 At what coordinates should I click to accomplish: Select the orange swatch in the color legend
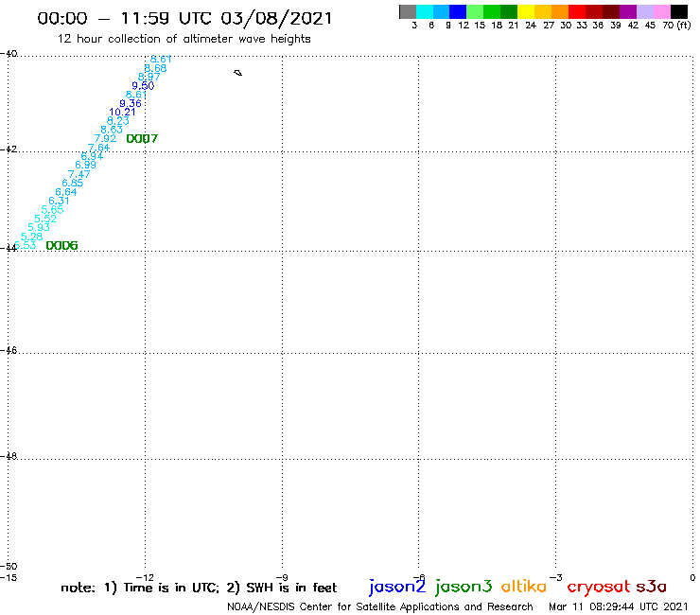[x=560, y=11]
